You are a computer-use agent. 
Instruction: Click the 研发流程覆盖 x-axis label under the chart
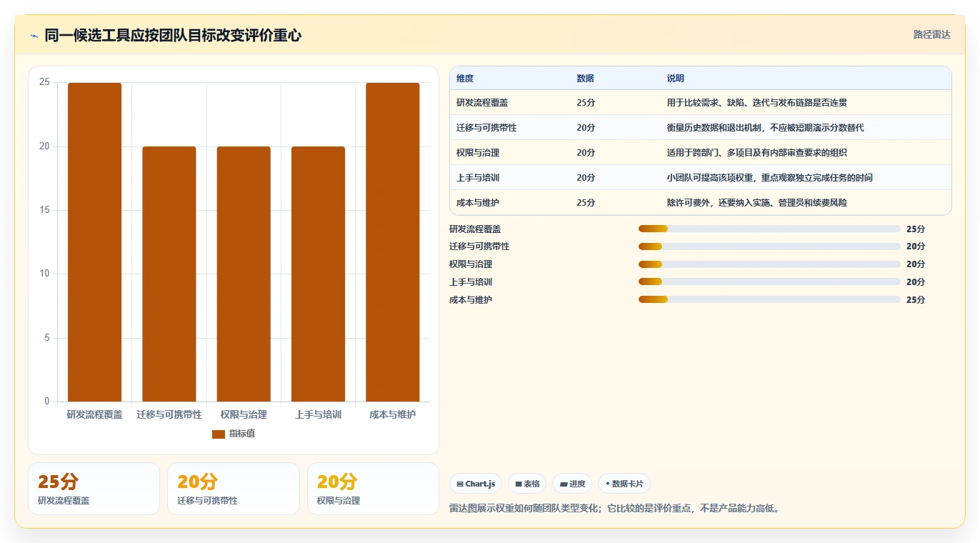click(x=95, y=414)
